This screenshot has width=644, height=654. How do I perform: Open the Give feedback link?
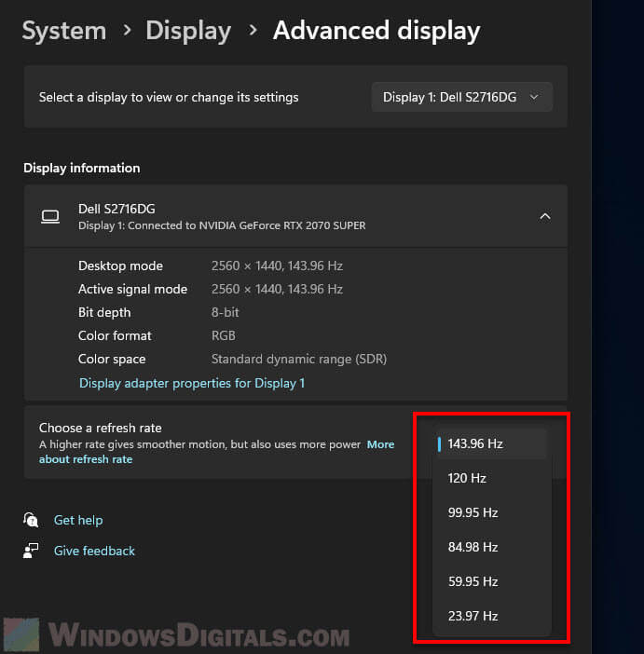click(x=94, y=551)
